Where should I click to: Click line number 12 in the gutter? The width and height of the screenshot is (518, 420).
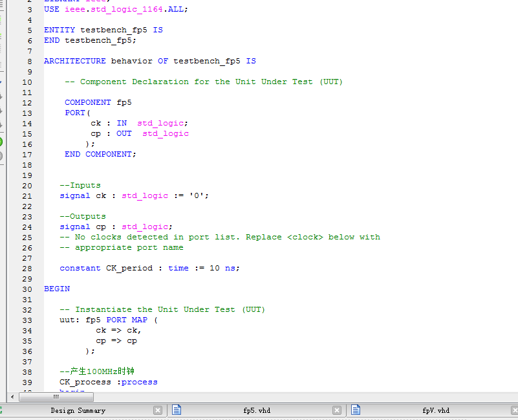coord(27,102)
